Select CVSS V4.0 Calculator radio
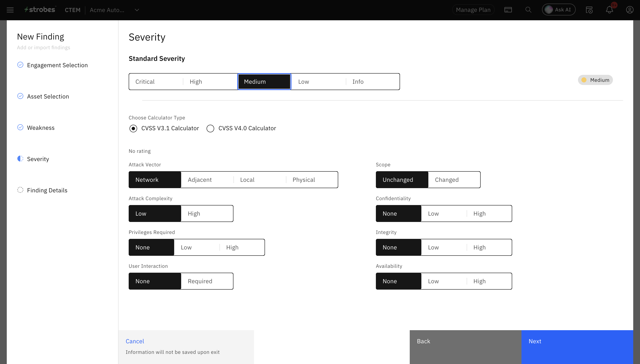The width and height of the screenshot is (640, 364). [210, 129]
